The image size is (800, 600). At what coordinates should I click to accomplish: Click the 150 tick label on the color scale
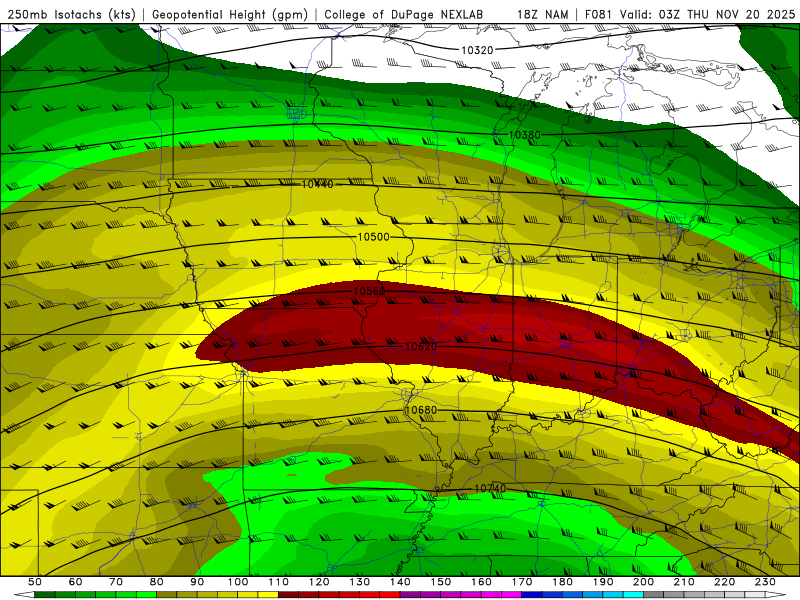[441, 582]
